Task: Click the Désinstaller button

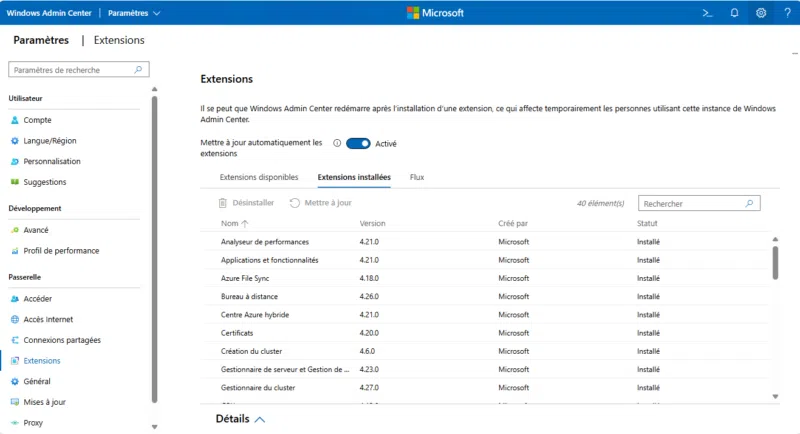Action: 246,203
